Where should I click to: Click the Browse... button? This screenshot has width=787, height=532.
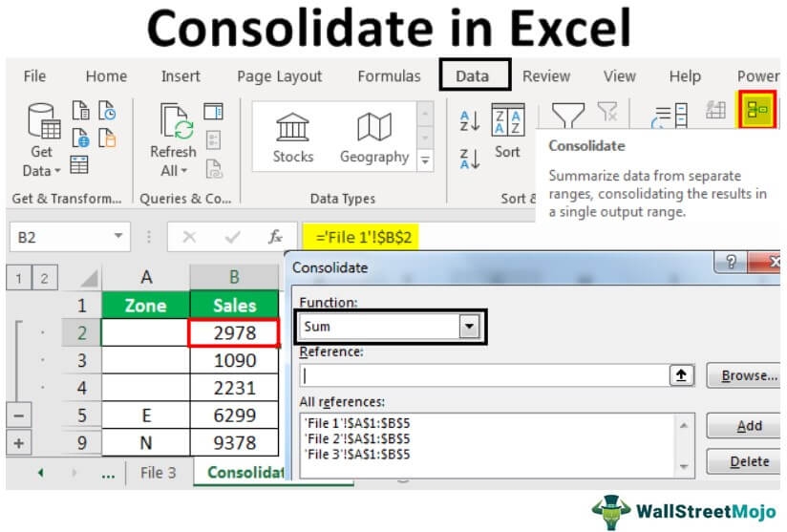pos(743,375)
